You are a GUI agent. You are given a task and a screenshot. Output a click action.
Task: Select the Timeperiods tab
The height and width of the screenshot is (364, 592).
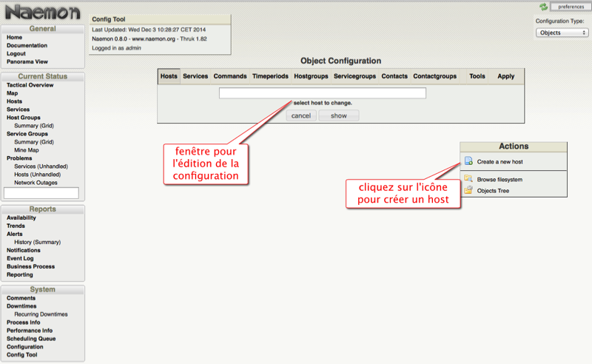tap(270, 76)
